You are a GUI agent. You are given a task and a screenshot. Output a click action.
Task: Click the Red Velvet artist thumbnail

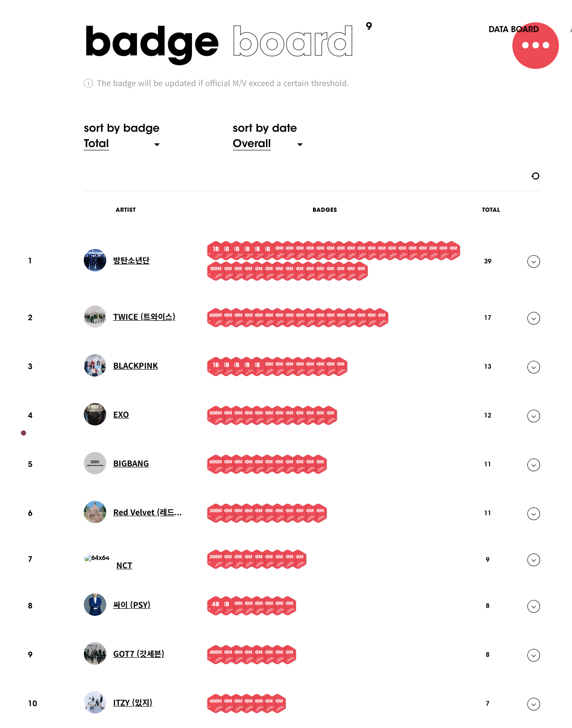[95, 512]
